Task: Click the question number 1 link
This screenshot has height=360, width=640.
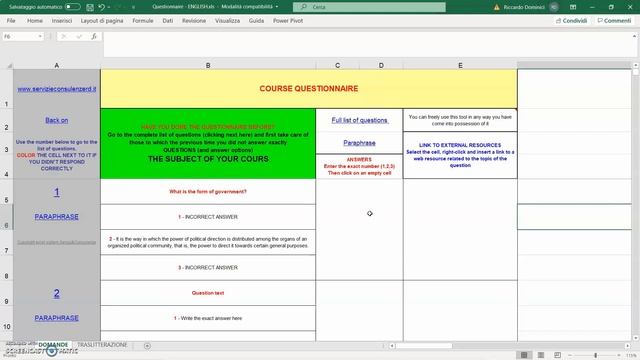Action: pyautogui.click(x=57, y=192)
